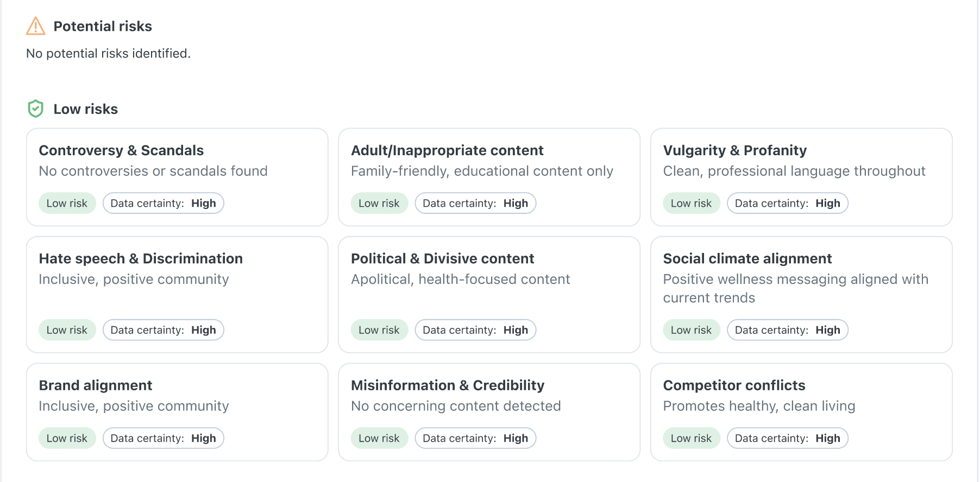Viewport: 980px width, 482px height.
Task: Click Data certainty badge under Brand alignment
Action: pos(163,439)
